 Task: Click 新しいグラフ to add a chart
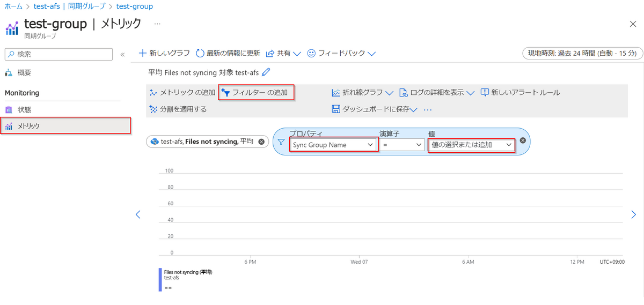164,53
